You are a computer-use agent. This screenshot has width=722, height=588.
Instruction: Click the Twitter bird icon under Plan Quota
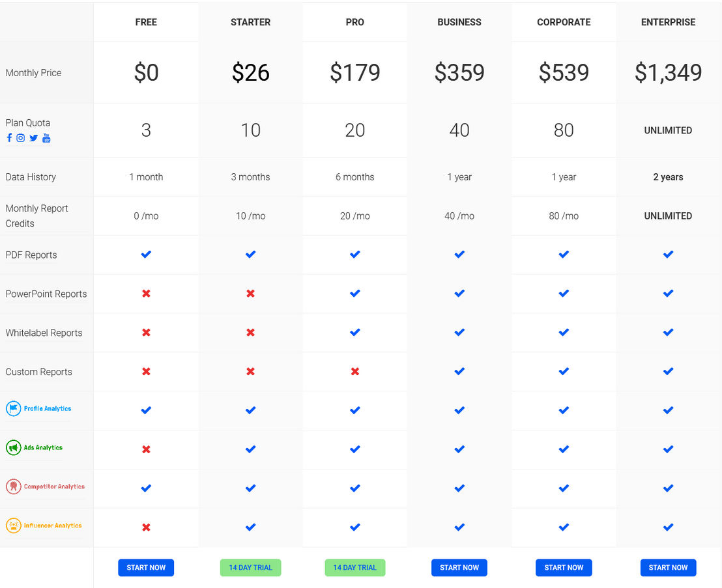pos(34,138)
